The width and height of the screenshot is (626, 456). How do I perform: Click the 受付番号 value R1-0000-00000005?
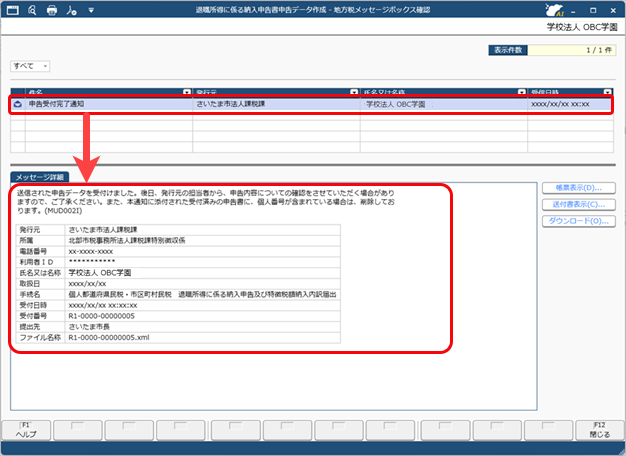102,316
